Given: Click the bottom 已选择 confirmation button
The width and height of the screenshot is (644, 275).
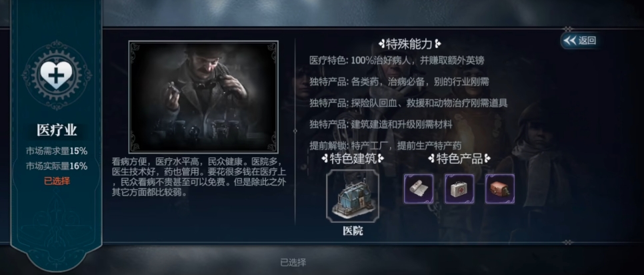Looking at the screenshot, I should click(x=293, y=262).
